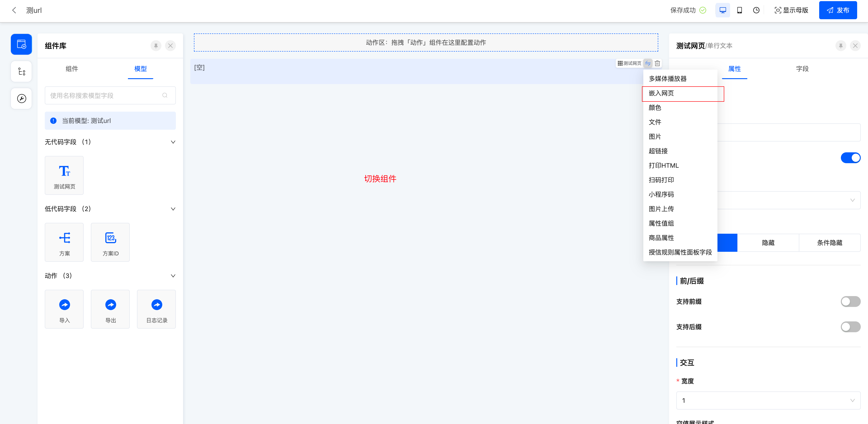Select the 方案ID field card
The image size is (868, 424).
110,242
